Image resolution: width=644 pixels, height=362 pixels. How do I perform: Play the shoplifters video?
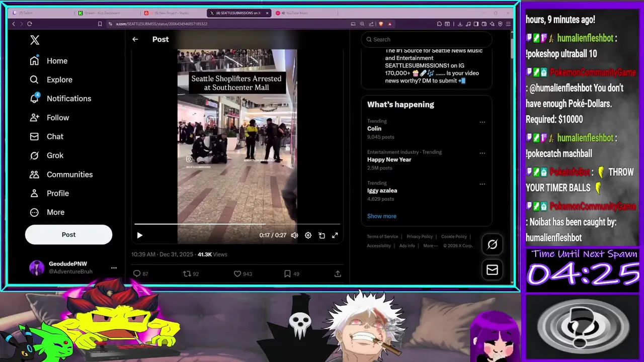tap(140, 235)
